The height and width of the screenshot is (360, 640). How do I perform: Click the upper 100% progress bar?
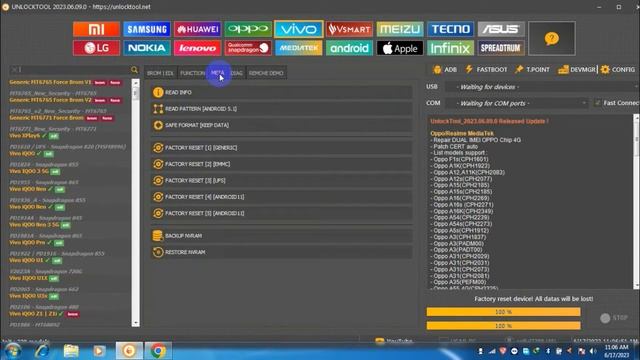click(x=503, y=312)
